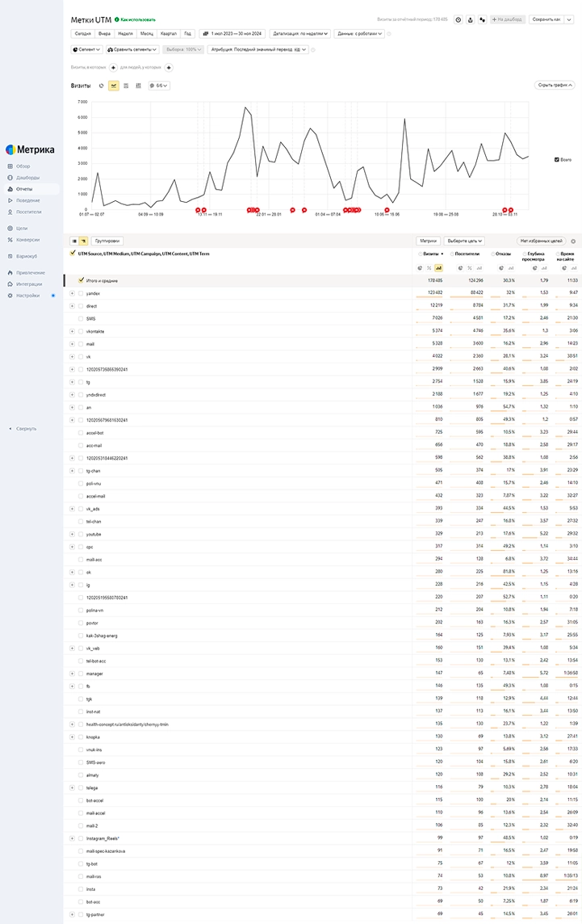Screen dimensions: 582x924
Task: Add condition plus after 'Визиты, в которых'
Action: click(x=113, y=67)
